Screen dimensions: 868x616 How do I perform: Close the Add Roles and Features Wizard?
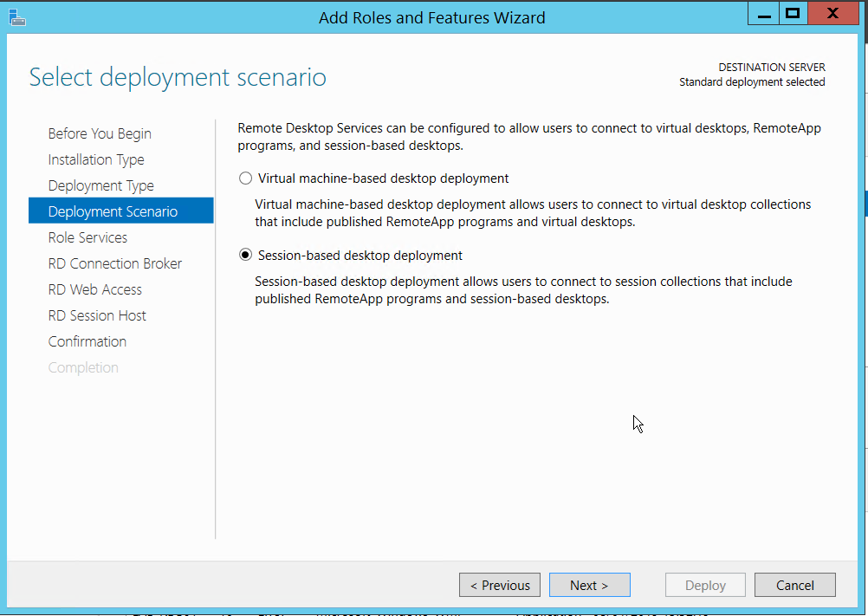coord(832,14)
